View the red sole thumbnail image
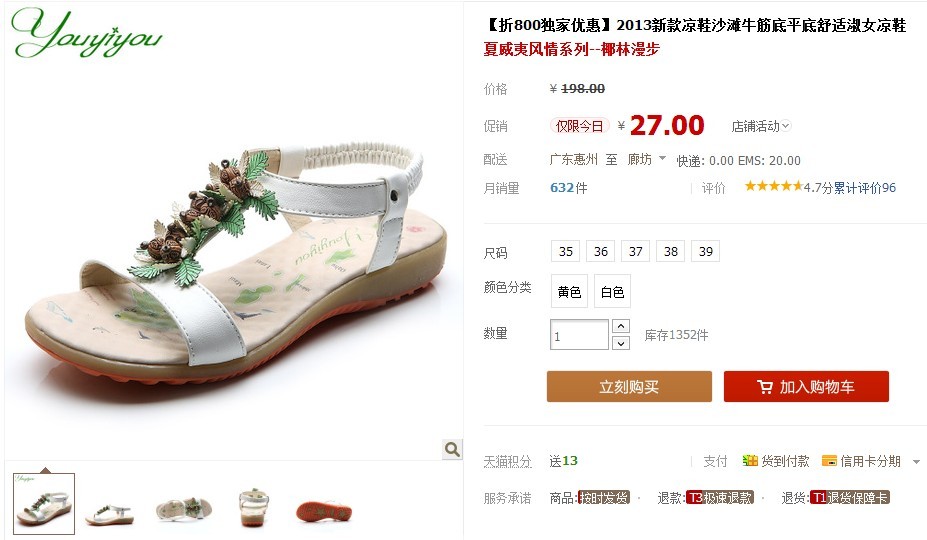Viewport: 927px width, 540px height. click(324, 510)
